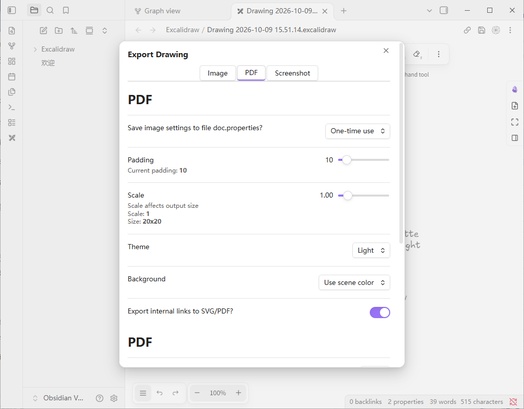Image resolution: width=524 pixels, height=409 pixels.
Task: Switch to the PDF tab
Action: click(x=251, y=73)
